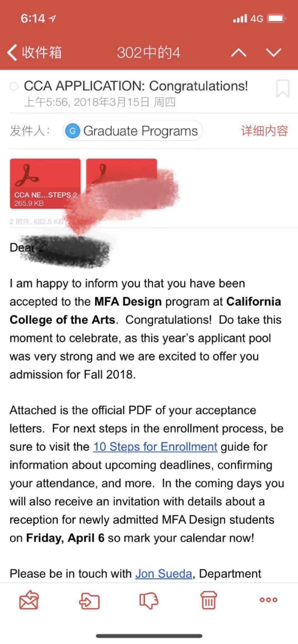This screenshot has height=644, width=298.
Task: Move email using the folder icon
Action: (89, 600)
